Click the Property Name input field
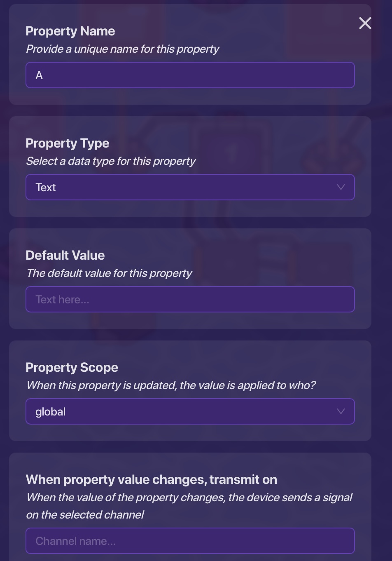This screenshot has width=392, height=561. pyautogui.click(x=190, y=75)
